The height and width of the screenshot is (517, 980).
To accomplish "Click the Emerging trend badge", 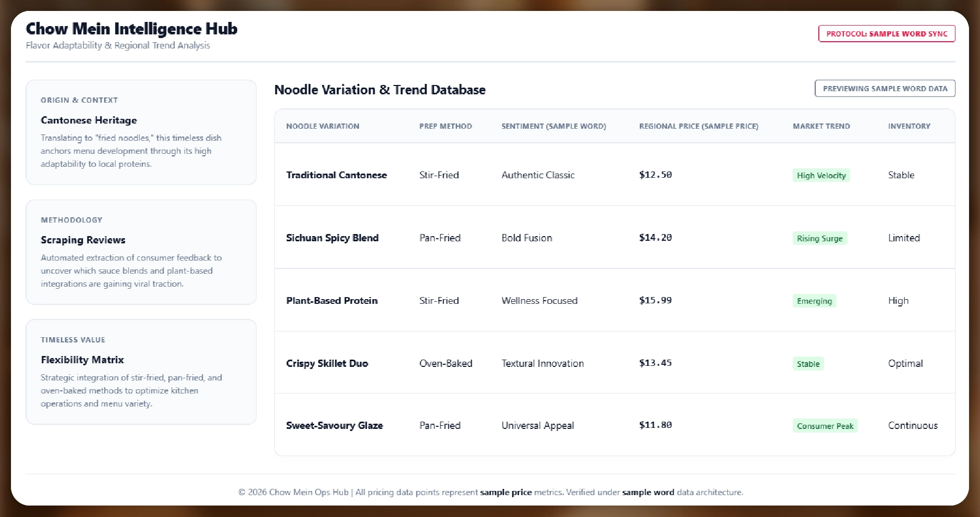I will pyautogui.click(x=814, y=301).
